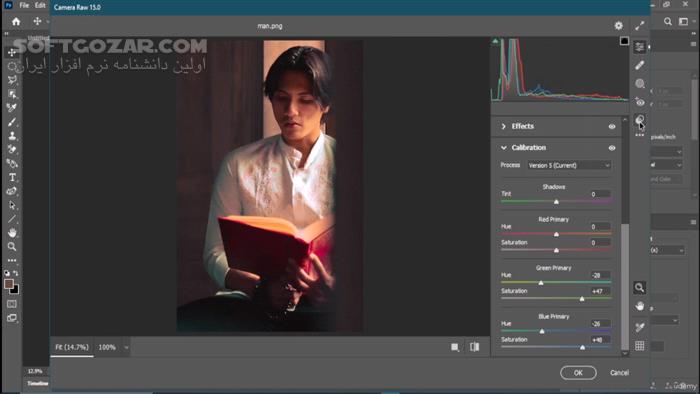Open Photoshop Home screen icon
The width and height of the screenshot is (700, 394).
point(16,21)
